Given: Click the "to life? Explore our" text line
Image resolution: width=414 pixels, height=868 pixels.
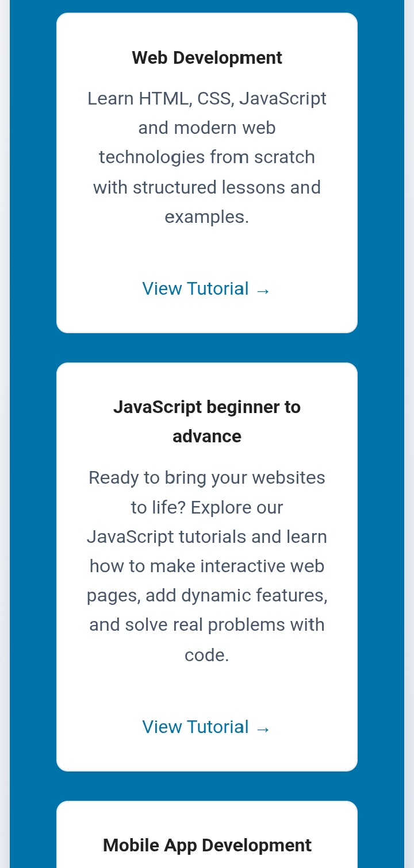Looking at the screenshot, I should point(207,507).
